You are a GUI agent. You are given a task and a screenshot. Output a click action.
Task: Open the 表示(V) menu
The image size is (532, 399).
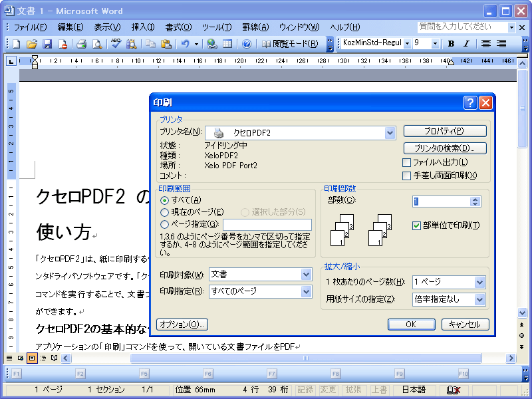point(107,27)
